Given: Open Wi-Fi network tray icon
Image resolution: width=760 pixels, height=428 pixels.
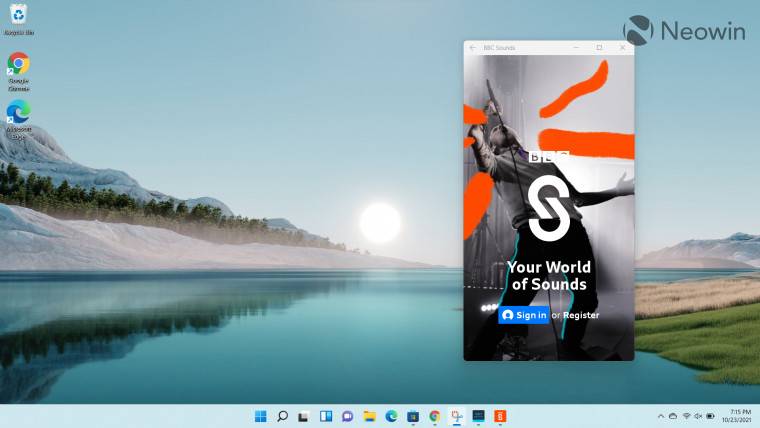Looking at the screenshot, I should [x=686, y=416].
